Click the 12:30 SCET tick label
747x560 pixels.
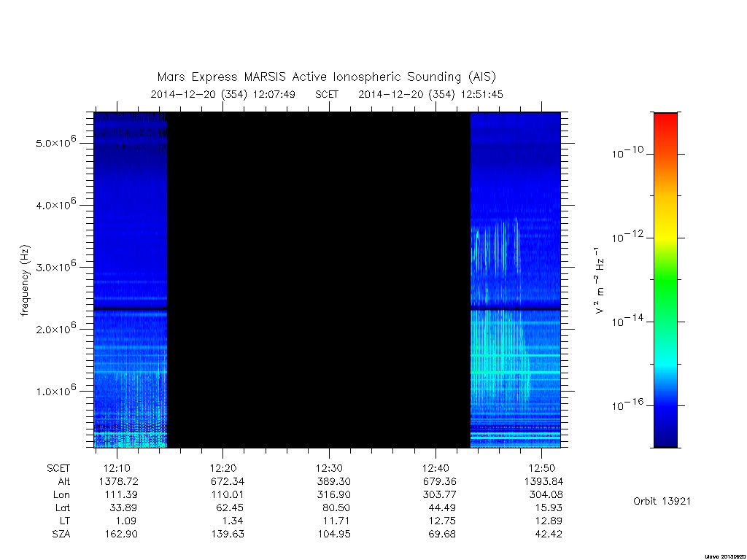[329, 468]
